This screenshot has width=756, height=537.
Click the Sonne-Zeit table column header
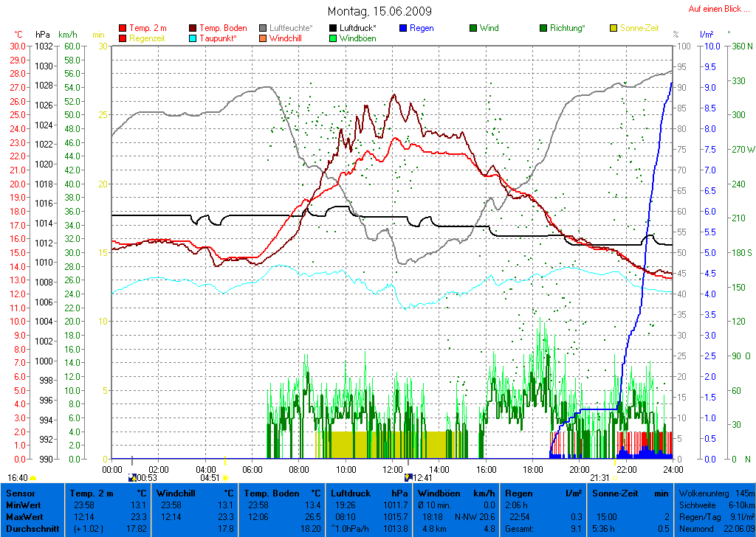(620, 492)
